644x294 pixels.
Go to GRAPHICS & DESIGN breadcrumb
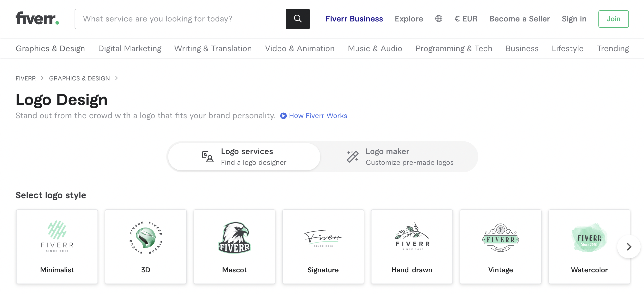(x=79, y=78)
